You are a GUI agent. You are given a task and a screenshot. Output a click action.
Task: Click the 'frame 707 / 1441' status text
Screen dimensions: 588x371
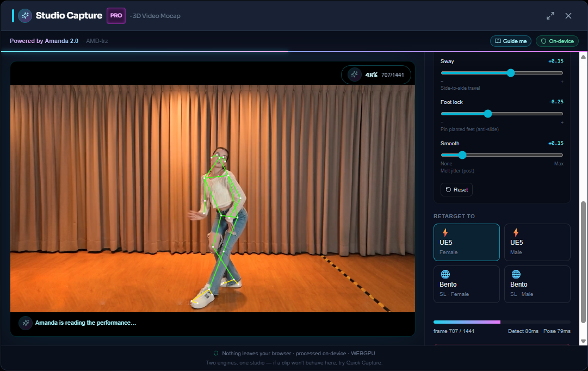click(x=454, y=331)
